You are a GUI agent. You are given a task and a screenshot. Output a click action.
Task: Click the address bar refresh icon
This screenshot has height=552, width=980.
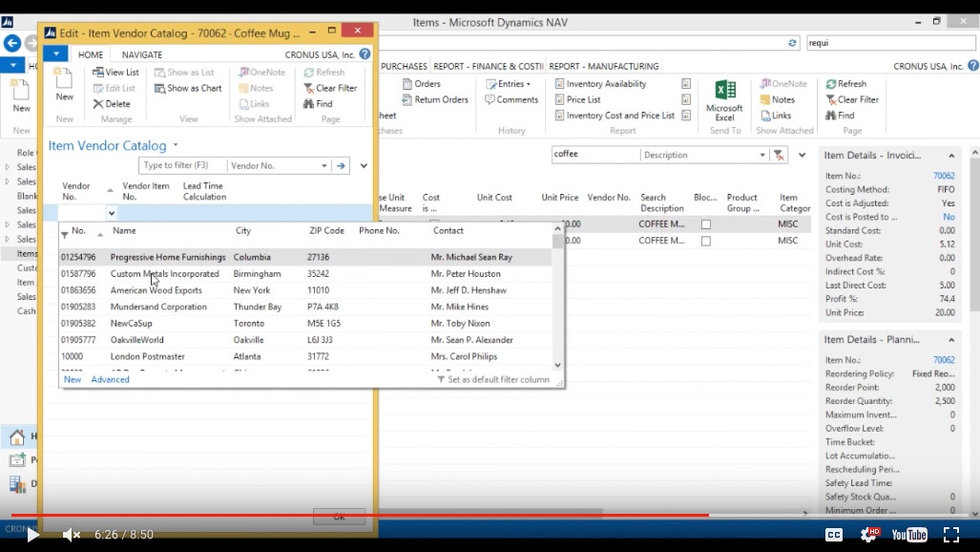[792, 43]
